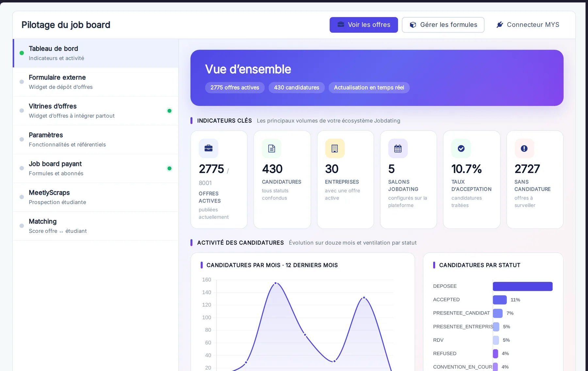Click Gérer les formules button
Screen dimensions: 588x371
[443, 25]
